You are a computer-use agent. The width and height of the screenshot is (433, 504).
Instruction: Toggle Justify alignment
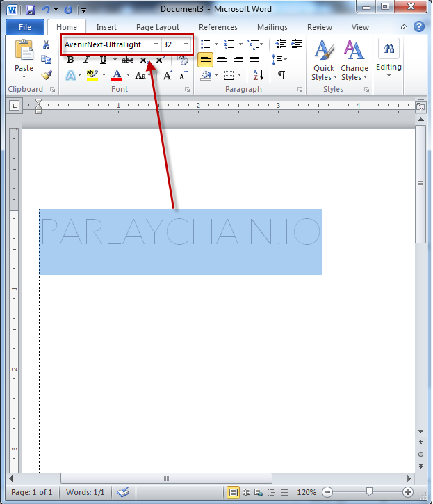pyautogui.click(x=254, y=60)
